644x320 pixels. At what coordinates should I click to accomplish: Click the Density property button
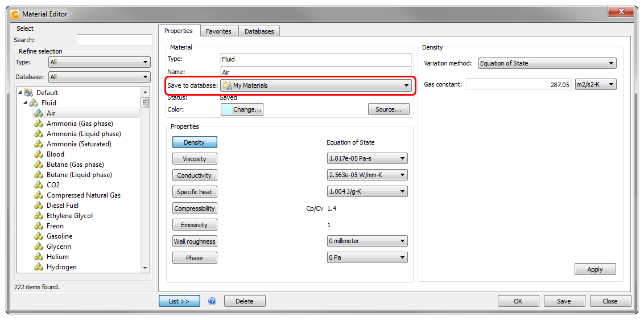pos(194,142)
